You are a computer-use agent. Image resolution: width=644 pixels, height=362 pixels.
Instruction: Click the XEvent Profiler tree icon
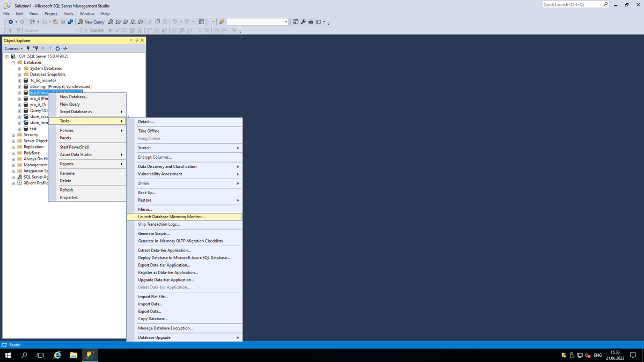(x=20, y=183)
